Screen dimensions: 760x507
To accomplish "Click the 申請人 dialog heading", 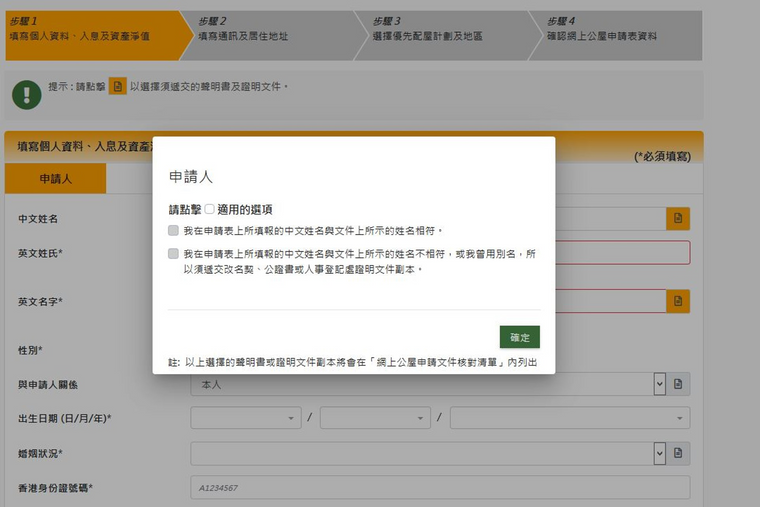I will (190, 176).
